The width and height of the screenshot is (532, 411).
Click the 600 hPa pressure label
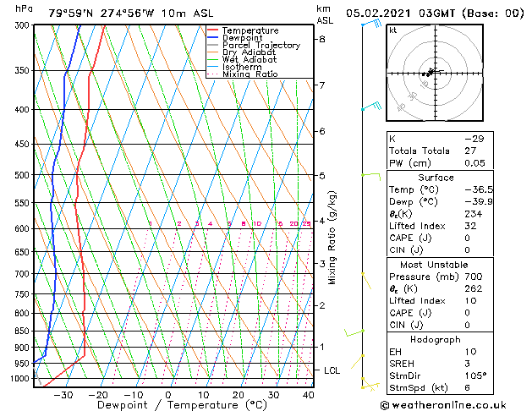click(24, 228)
